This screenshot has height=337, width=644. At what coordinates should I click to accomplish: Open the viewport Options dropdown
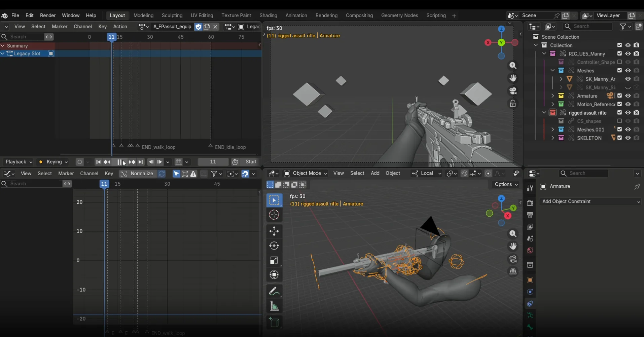tap(506, 185)
